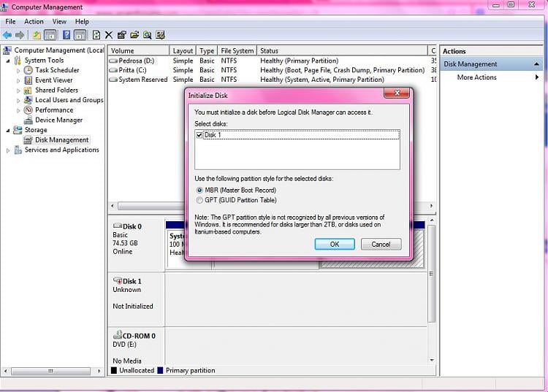Expand the Shared Folders tree node
Screen dimensions: 548x392
tap(18, 91)
